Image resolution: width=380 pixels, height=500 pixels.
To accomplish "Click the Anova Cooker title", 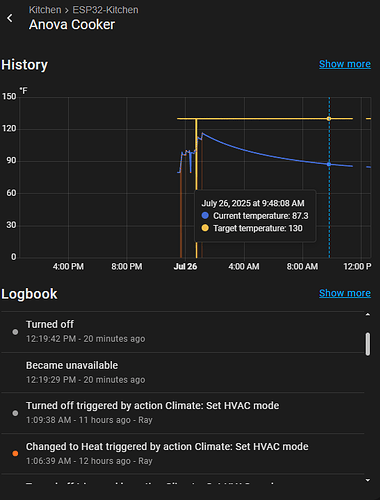I will [x=72, y=25].
